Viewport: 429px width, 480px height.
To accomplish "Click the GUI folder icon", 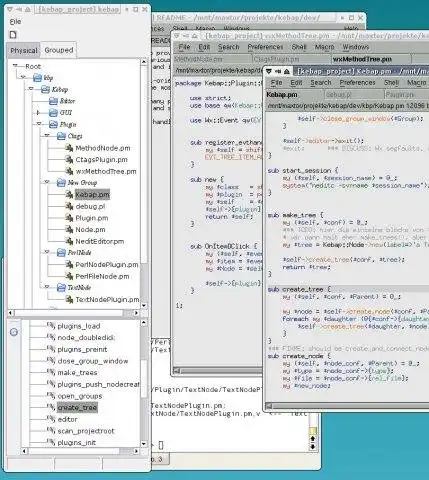I will point(53,113).
